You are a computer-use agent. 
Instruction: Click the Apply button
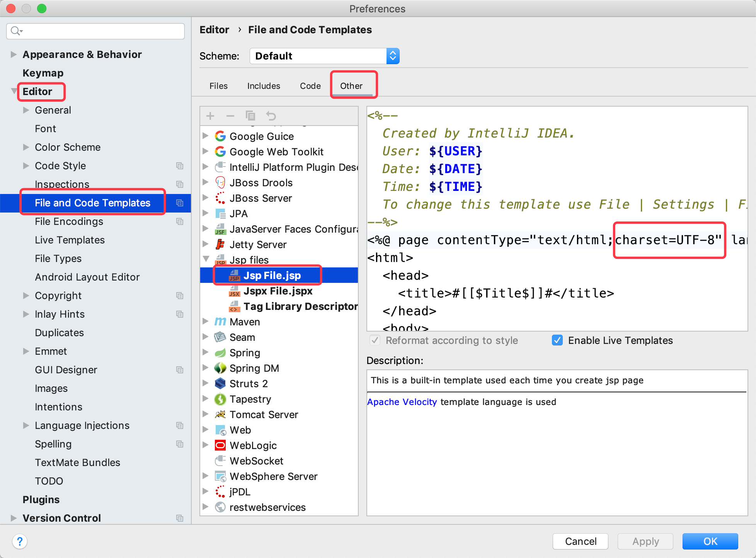point(645,541)
